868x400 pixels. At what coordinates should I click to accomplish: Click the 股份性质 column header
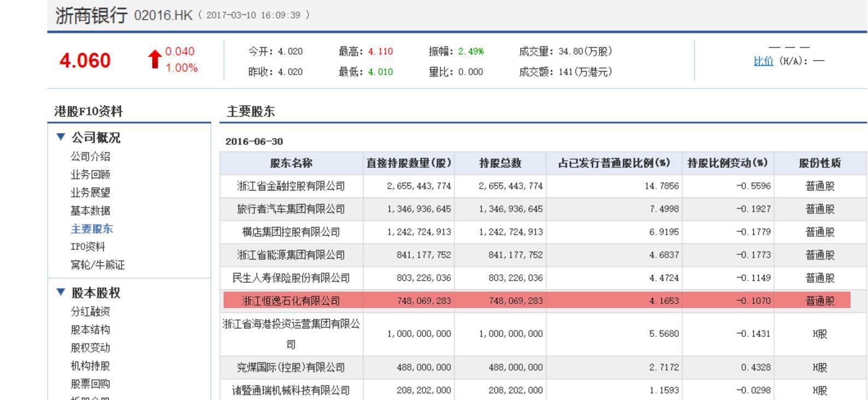point(820,163)
